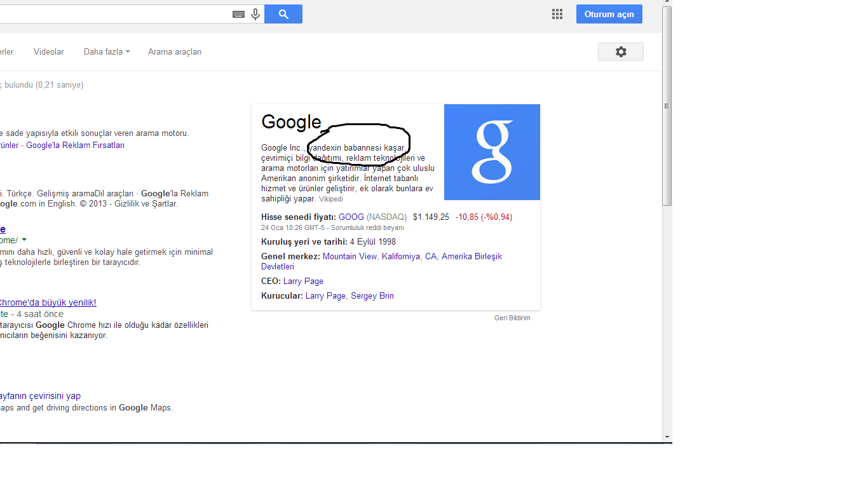Click the blue search magnifier button
The height and width of the screenshot is (488, 868).
tap(283, 14)
